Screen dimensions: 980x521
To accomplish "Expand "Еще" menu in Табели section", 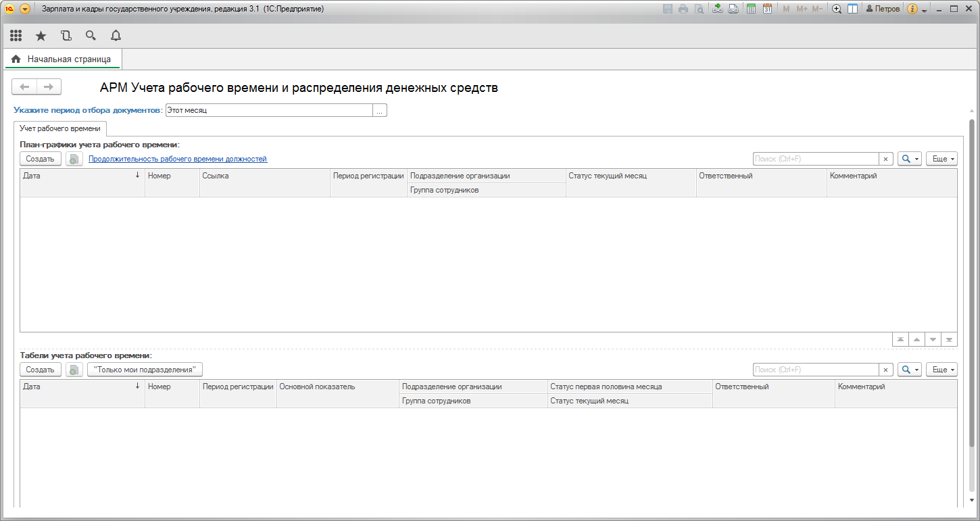I will point(941,370).
